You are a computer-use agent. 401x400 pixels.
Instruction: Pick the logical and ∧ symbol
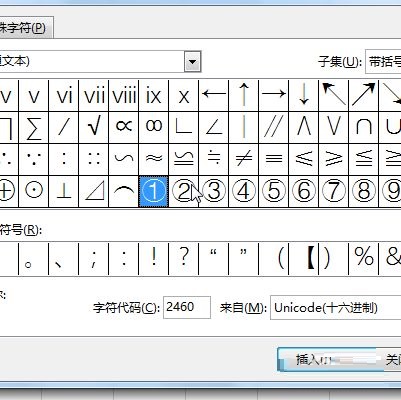coord(304,127)
